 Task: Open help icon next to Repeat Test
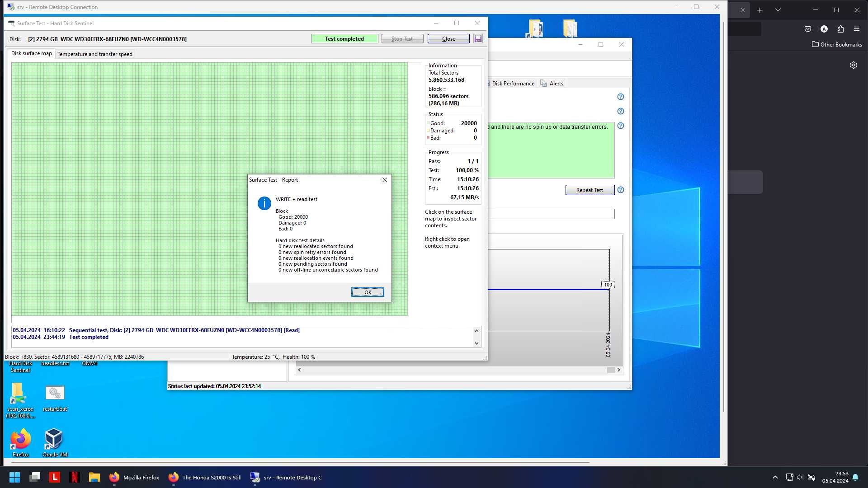(x=621, y=190)
